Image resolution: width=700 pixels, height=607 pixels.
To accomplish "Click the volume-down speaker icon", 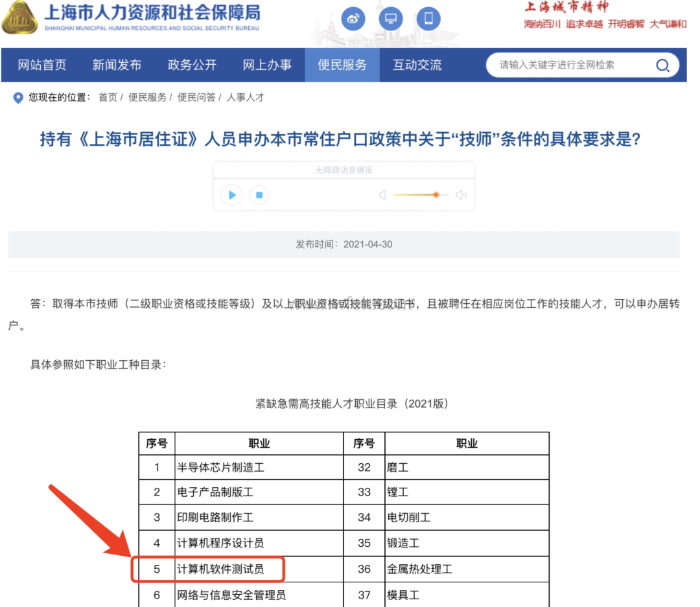I will (382, 195).
